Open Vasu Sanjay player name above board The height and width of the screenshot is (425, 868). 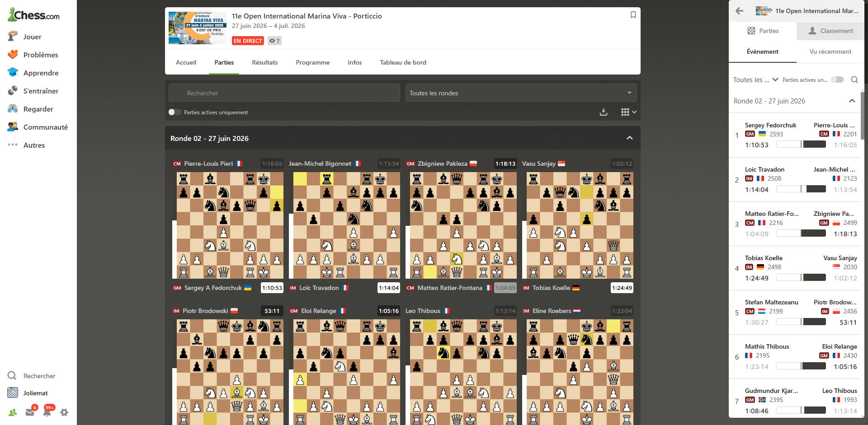(x=539, y=163)
